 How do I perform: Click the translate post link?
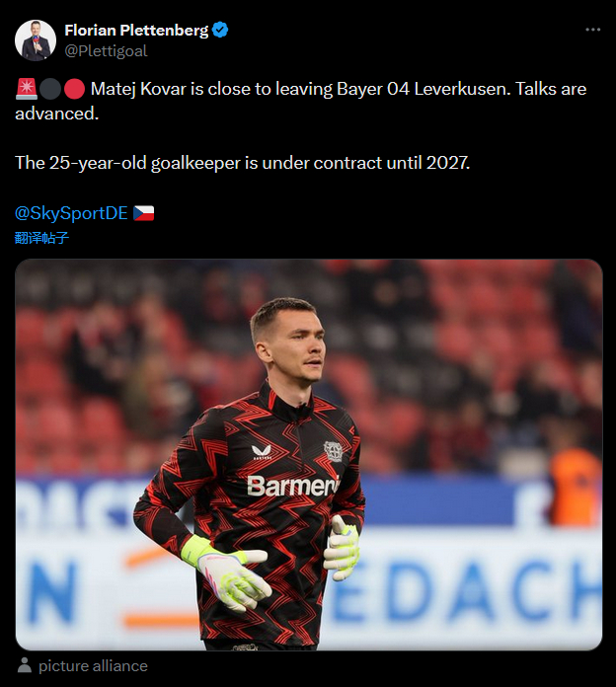41,238
